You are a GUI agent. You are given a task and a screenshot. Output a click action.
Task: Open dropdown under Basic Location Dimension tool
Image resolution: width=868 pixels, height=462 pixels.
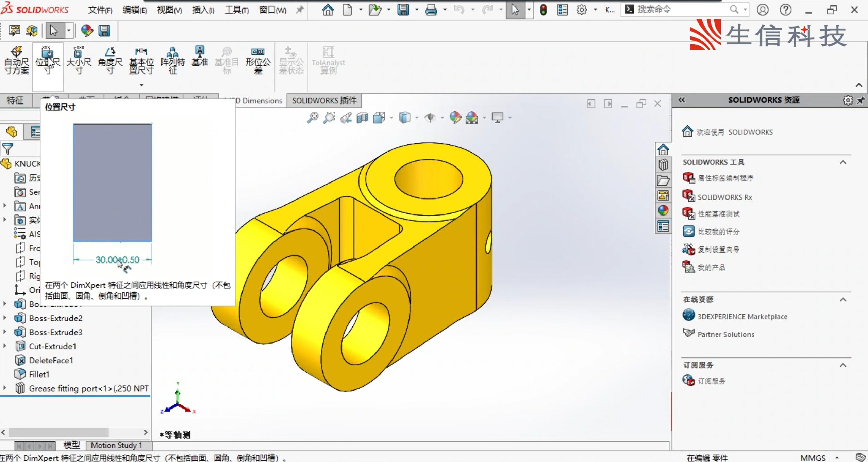pos(141,85)
